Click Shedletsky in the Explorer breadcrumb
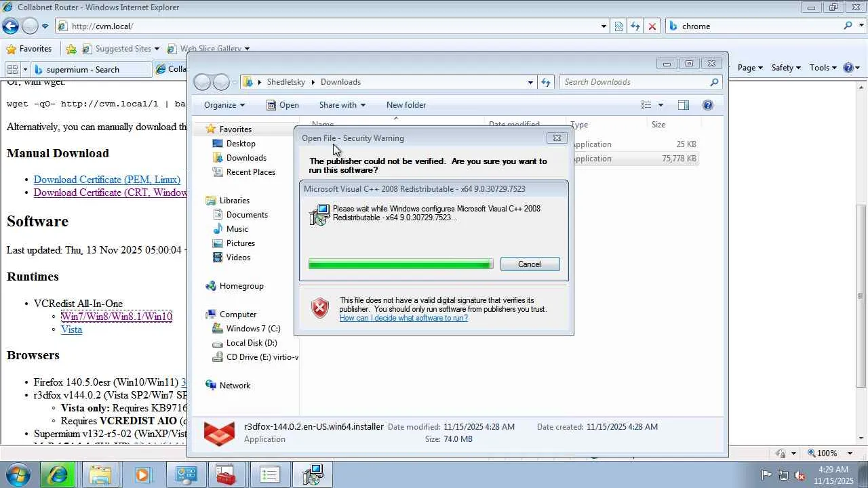868x488 pixels. [285, 82]
